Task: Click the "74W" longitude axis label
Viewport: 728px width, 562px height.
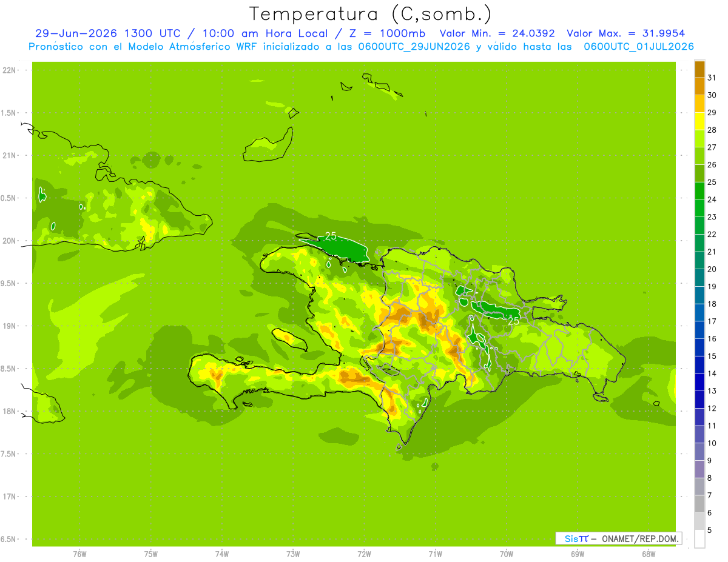Action: (222, 554)
